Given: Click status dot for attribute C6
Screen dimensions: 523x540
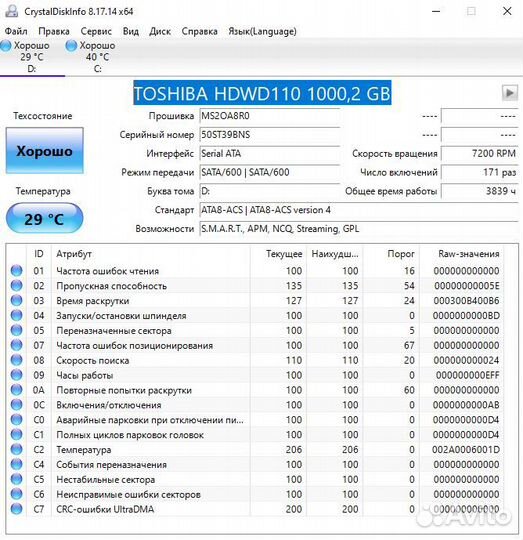Looking at the screenshot, I should (x=16, y=494).
